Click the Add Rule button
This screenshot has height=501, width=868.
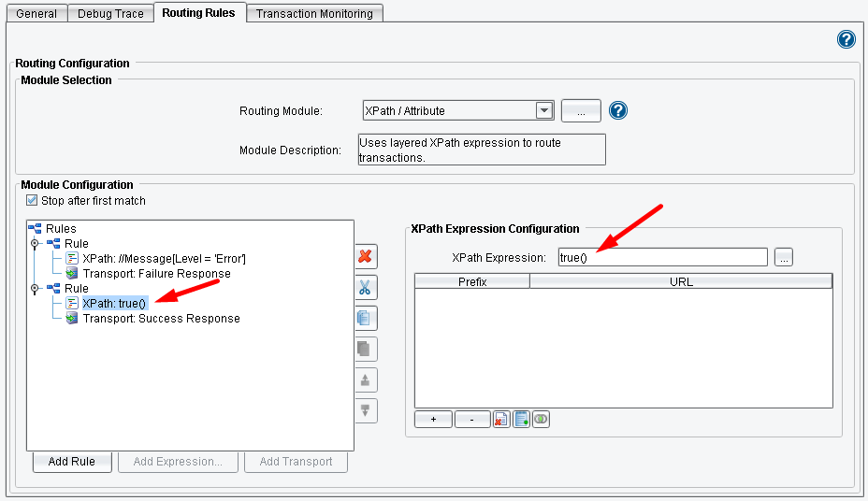coord(71,462)
